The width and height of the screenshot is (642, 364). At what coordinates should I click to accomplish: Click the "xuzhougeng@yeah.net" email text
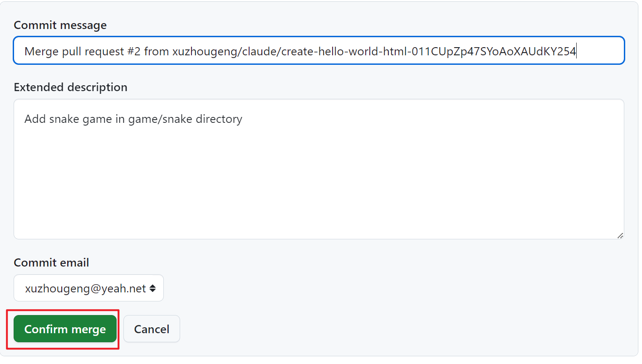[85, 288]
